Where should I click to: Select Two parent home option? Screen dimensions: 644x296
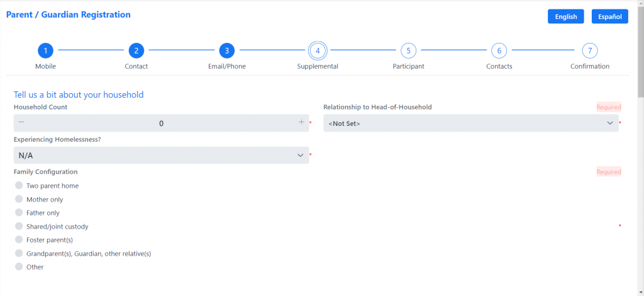[x=18, y=185]
